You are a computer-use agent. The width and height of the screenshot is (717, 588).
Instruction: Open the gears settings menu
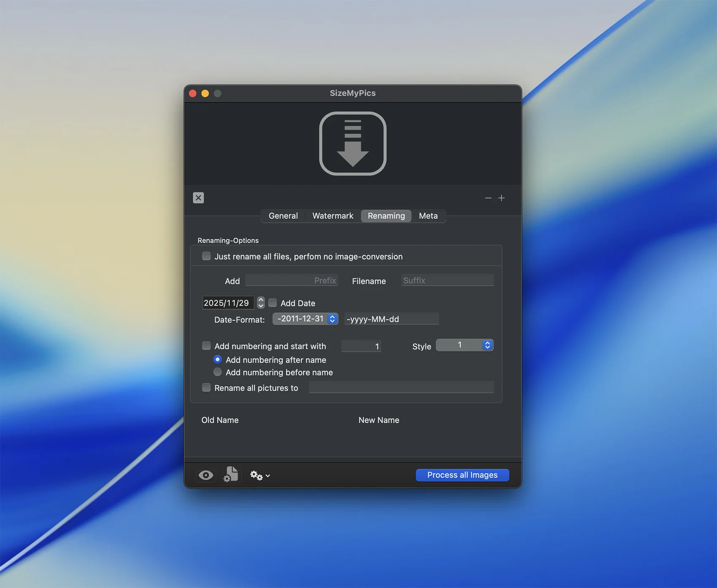(259, 475)
